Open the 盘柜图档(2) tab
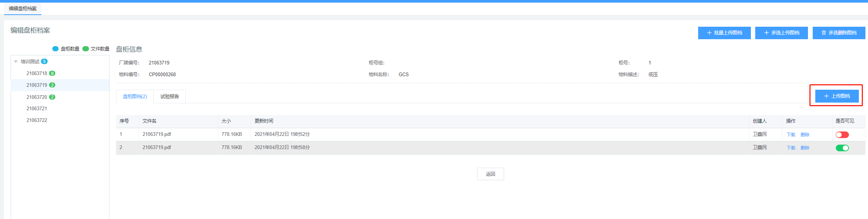The width and height of the screenshot is (868, 219). click(x=135, y=96)
